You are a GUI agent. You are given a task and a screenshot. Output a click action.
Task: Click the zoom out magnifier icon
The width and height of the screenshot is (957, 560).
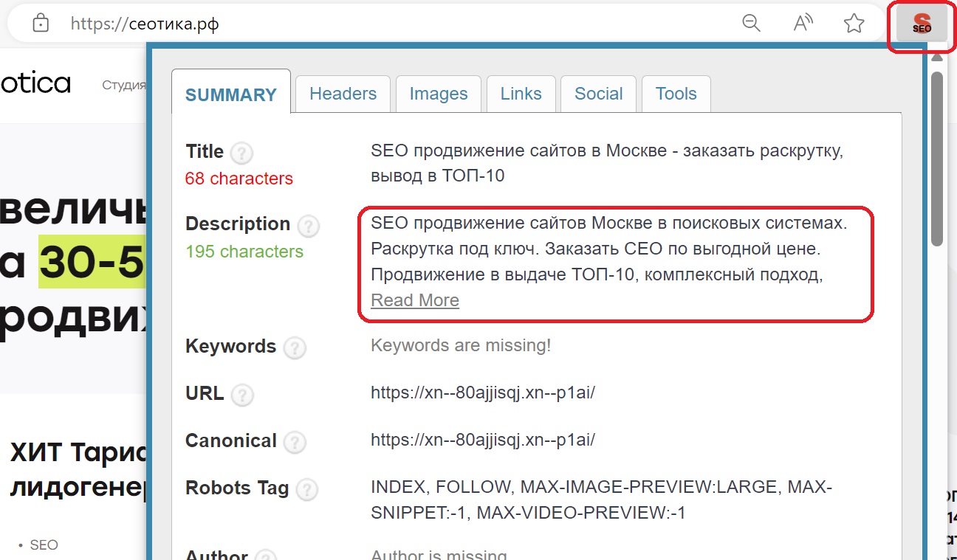coord(751,24)
